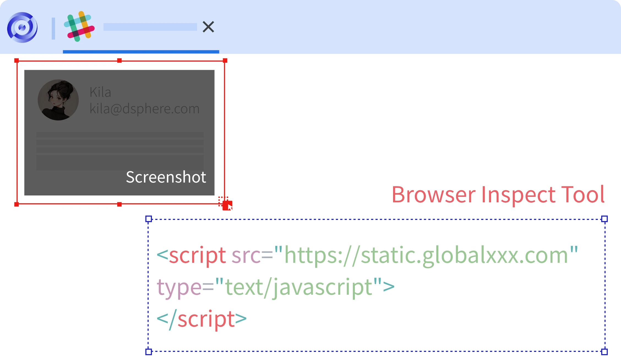The width and height of the screenshot is (621, 364).
Task: Click the bottom-middle red selection handle
Action: (x=119, y=204)
